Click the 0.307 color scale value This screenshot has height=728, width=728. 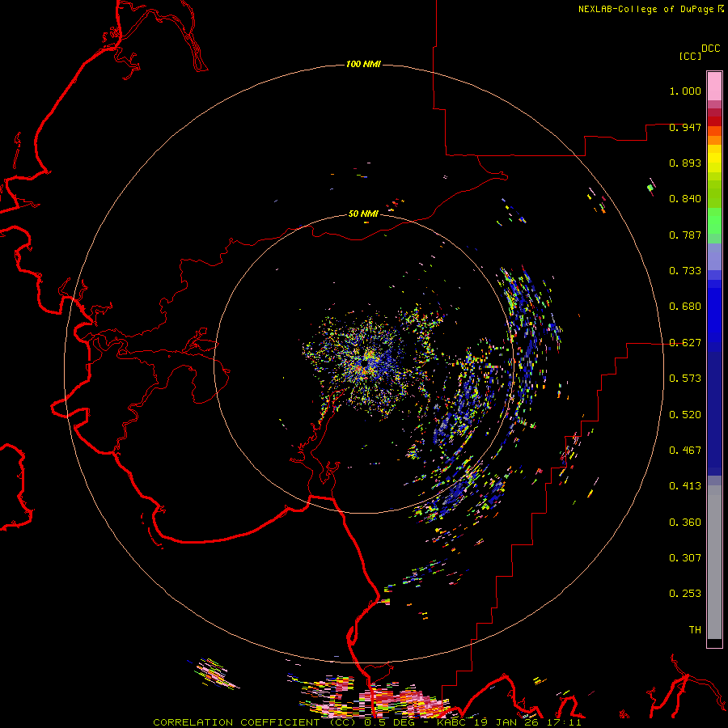tap(685, 558)
